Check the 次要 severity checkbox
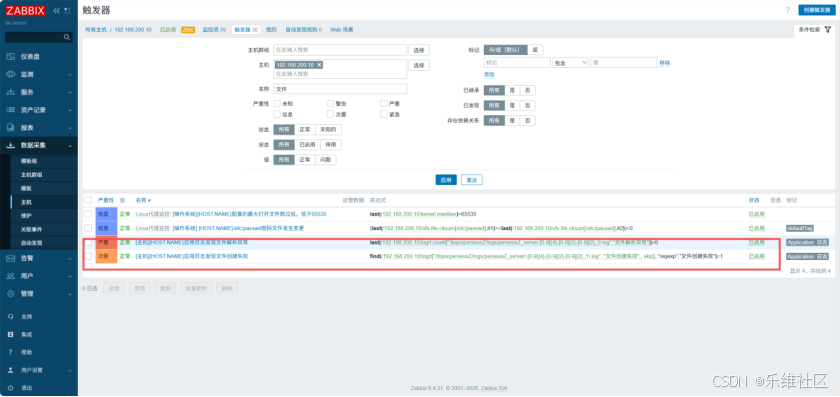The height and width of the screenshot is (397, 840). tap(331, 114)
